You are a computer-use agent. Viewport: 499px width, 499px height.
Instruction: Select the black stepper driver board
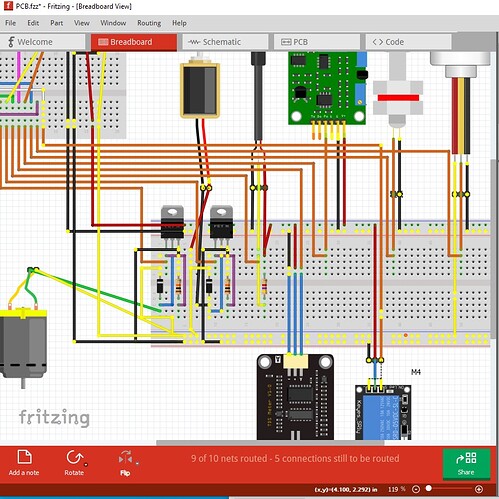click(295, 397)
